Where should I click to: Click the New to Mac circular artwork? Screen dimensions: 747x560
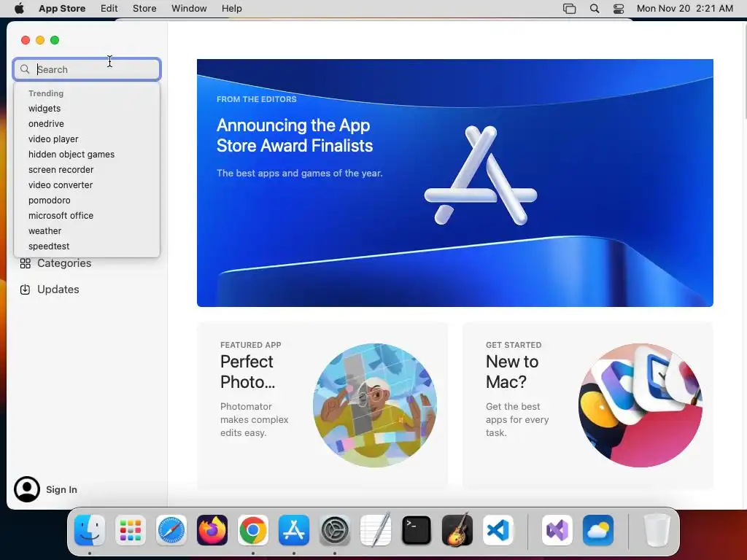[640, 405]
